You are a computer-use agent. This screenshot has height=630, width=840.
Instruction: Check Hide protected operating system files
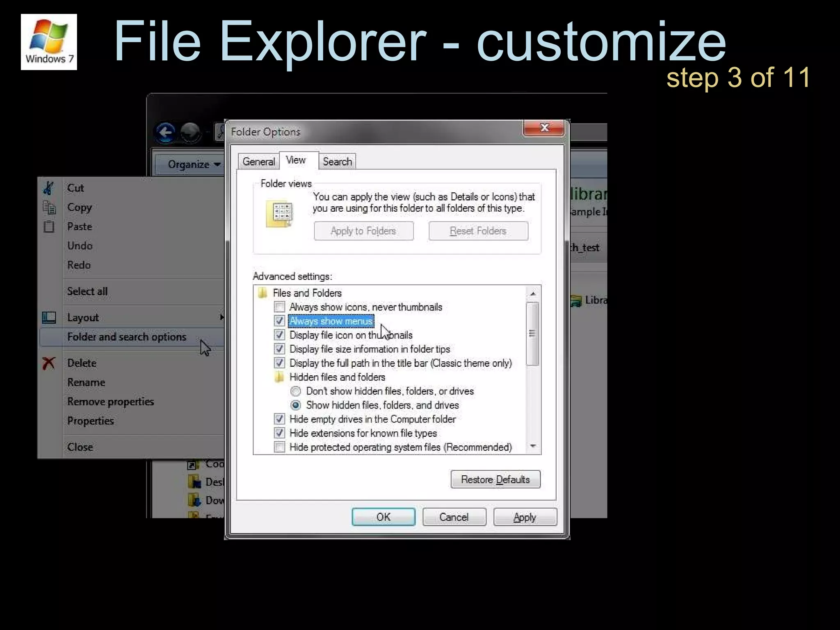coord(279,447)
